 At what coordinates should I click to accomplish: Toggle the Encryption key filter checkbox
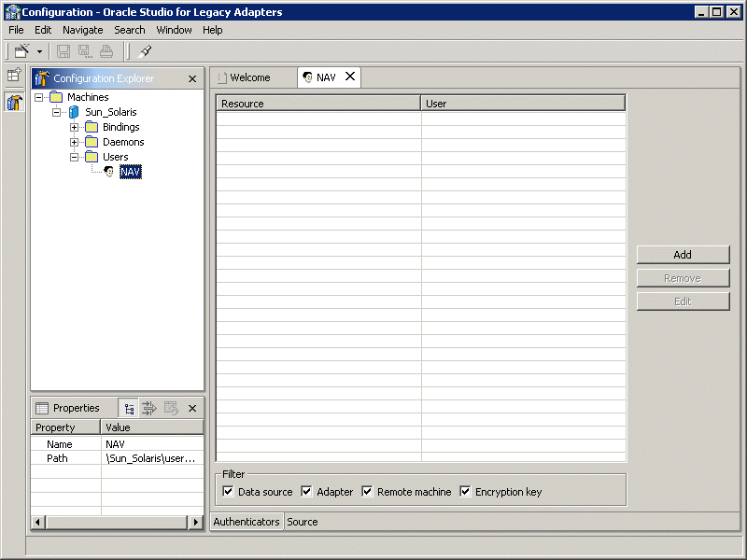point(465,492)
